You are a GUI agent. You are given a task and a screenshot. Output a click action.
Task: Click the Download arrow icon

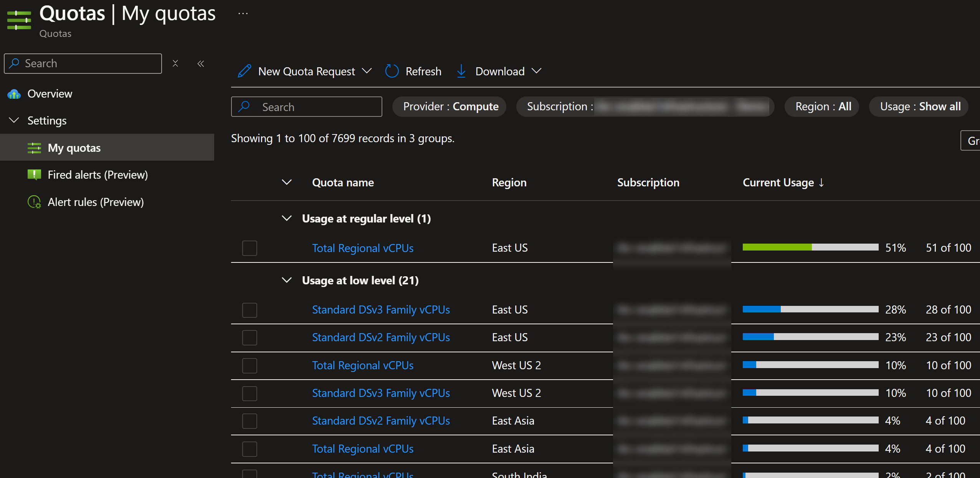pos(461,71)
